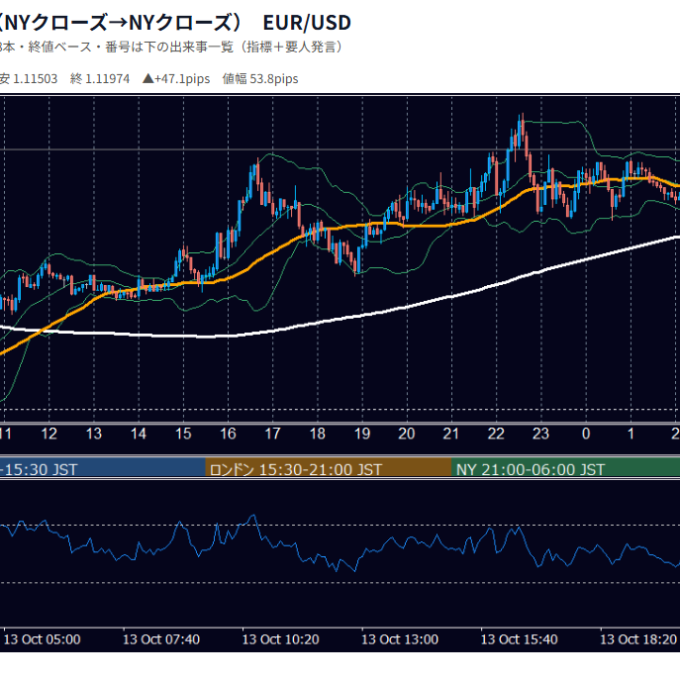Click the 値幅 53.8pips range value
The width and height of the screenshot is (680, 680).
point(260,79)
